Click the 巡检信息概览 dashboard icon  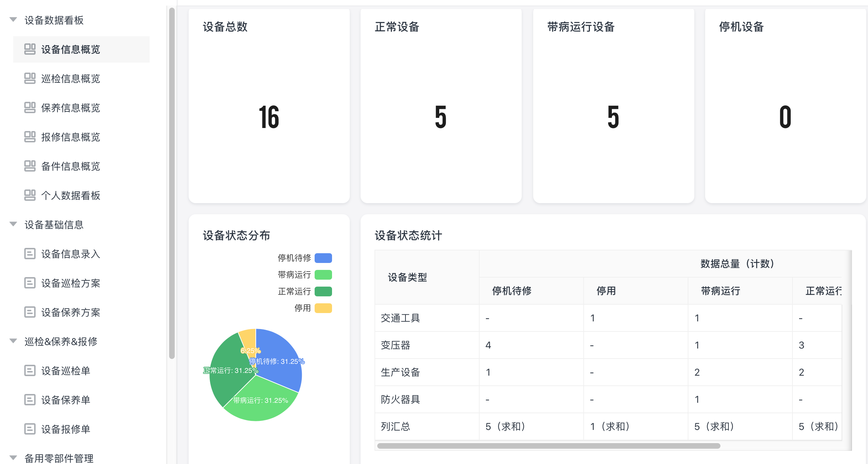click(30, 78)
